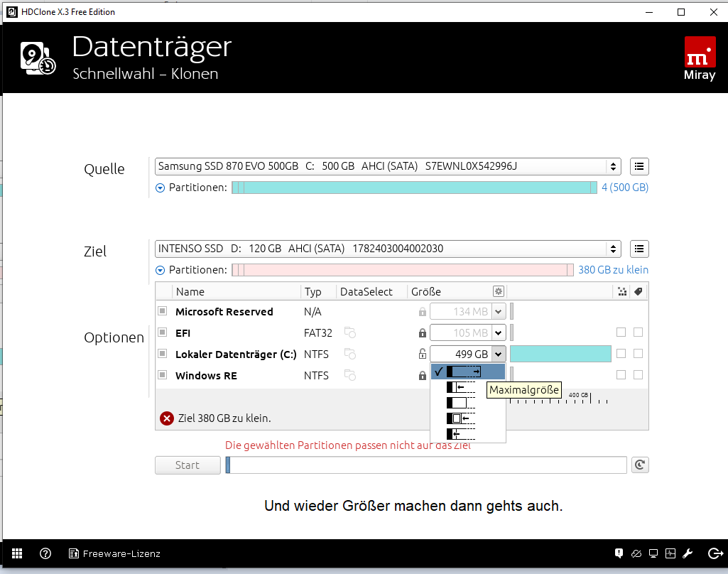
Task: Click the pink Ziel partition bar
Action: tap(403, 270)
